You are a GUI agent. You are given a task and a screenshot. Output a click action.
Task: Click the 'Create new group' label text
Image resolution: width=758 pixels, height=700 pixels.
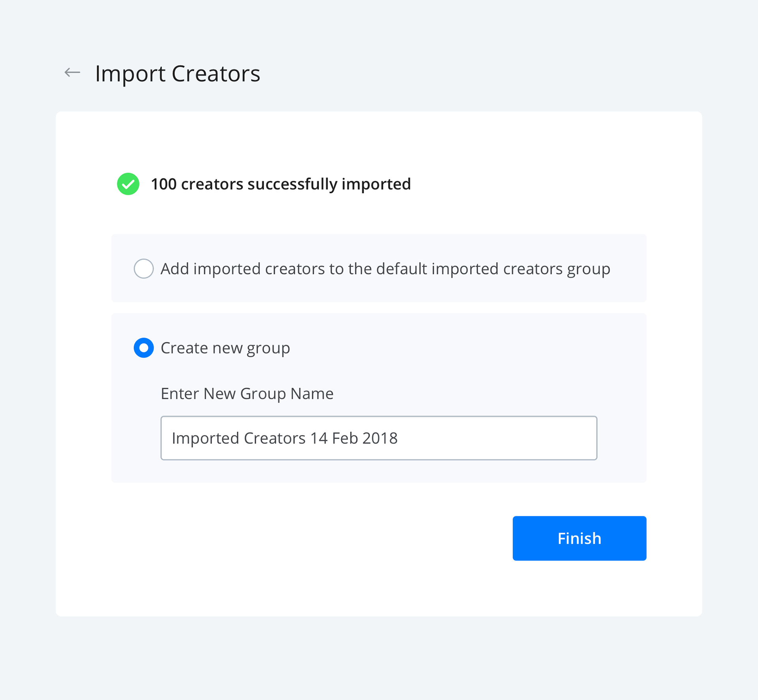(225, 348)
